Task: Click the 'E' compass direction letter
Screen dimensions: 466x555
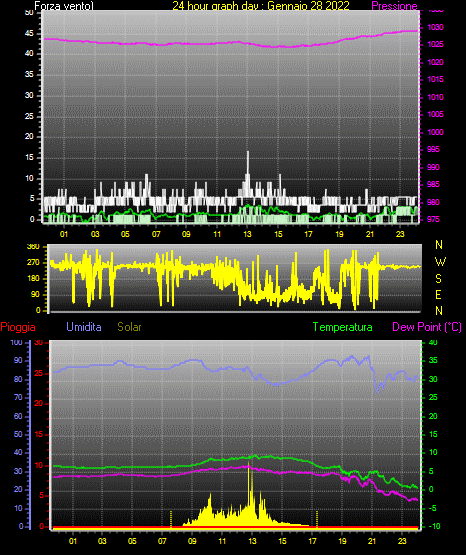Action: tap(438, 294)
